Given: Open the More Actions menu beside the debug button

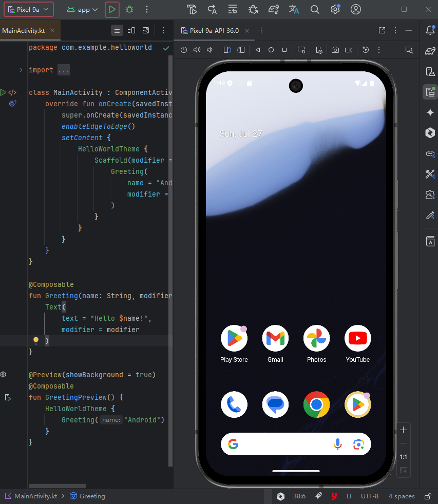Looking at the screenshot, I should [147, 9].
